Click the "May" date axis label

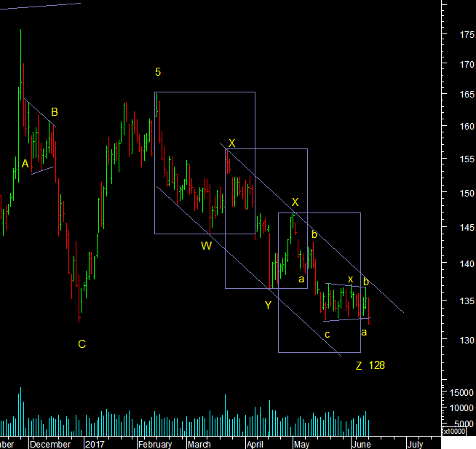301,445
